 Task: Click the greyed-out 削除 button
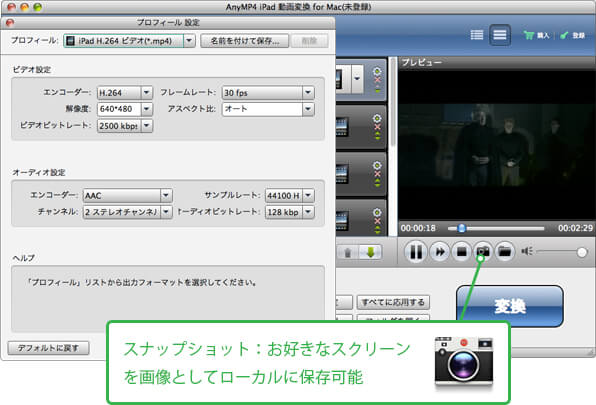click(309, 41)
